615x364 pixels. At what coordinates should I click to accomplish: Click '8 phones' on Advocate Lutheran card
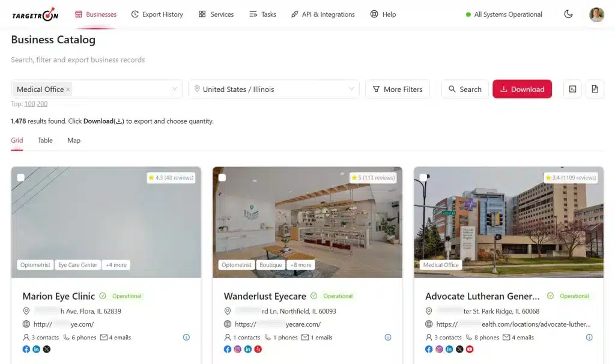(482, 338)
